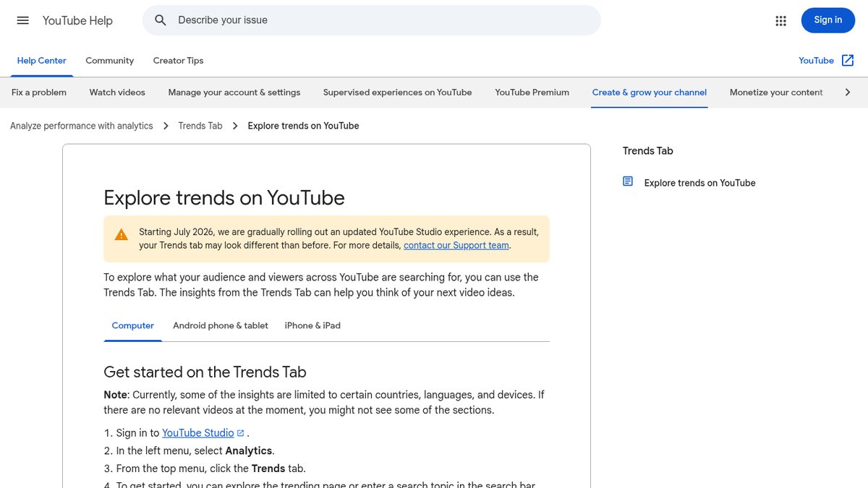This screenshot has width=868, height=488.
Task: Click the Get started on the Trends Tab heading
Action: pos(205,372)
